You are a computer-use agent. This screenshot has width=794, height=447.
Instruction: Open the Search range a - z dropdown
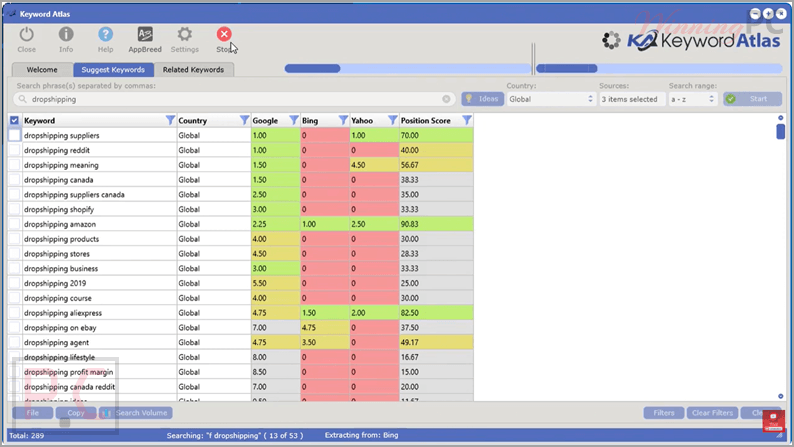(x=692, y=99)
